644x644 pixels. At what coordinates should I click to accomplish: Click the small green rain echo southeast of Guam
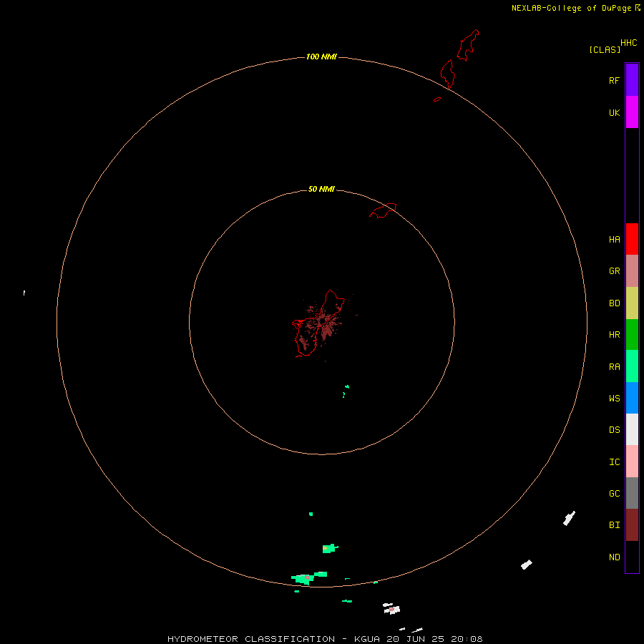coord(347,386)
